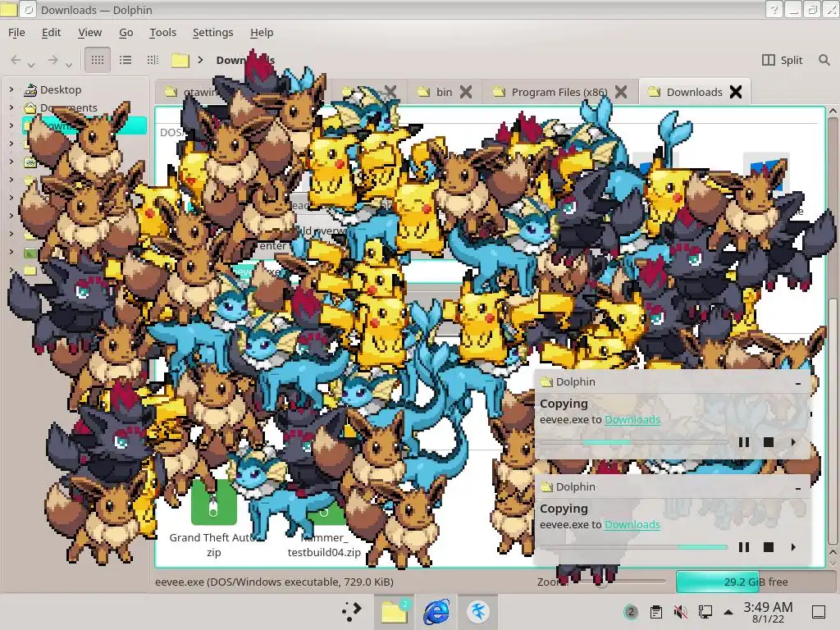This screenshot has height=630, width=840.
Task: Minimize the upper Dolphin notification
Action: [798, 382]
